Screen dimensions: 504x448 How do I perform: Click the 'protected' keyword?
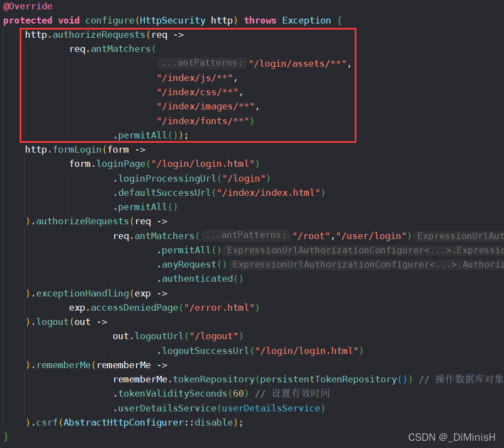tap(28, 21)
